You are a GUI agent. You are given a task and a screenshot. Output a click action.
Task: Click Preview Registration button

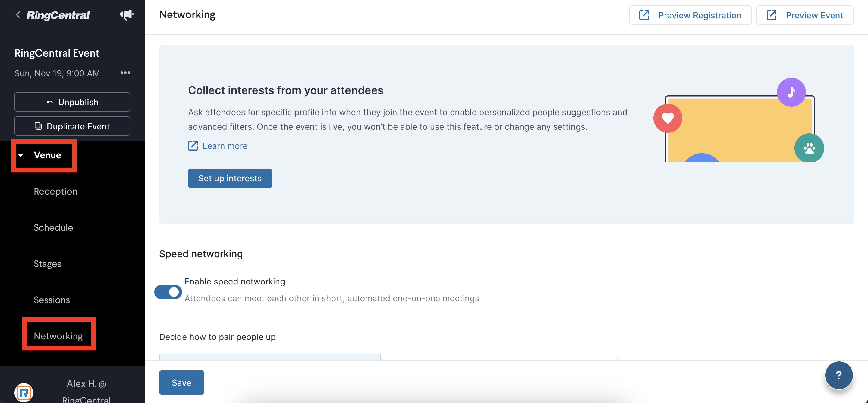(x=690, y=15)
